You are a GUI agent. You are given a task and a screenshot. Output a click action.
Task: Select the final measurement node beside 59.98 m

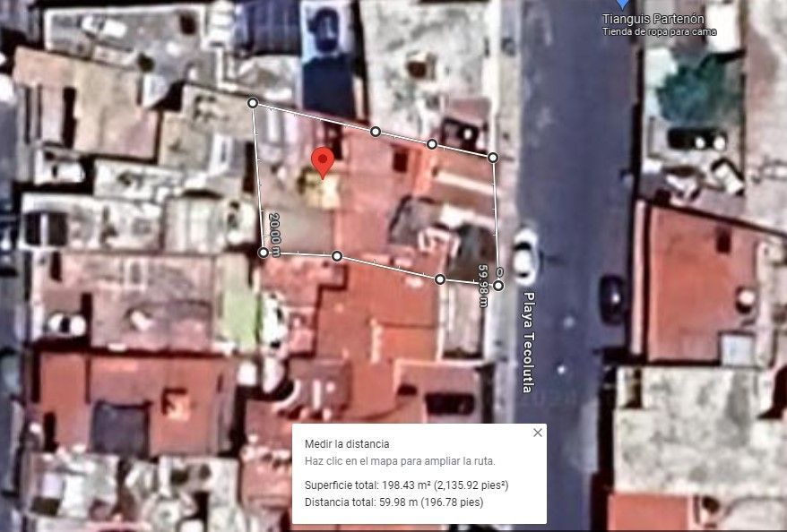[x=497, y=286]
